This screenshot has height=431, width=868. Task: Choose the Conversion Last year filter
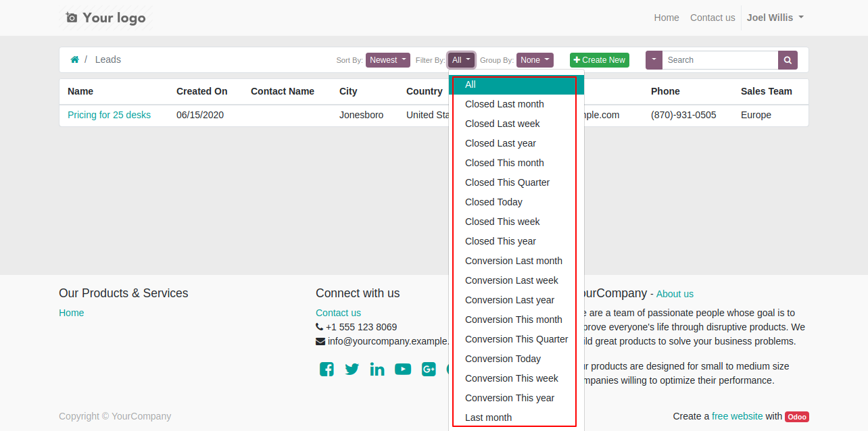coord(516,300)
